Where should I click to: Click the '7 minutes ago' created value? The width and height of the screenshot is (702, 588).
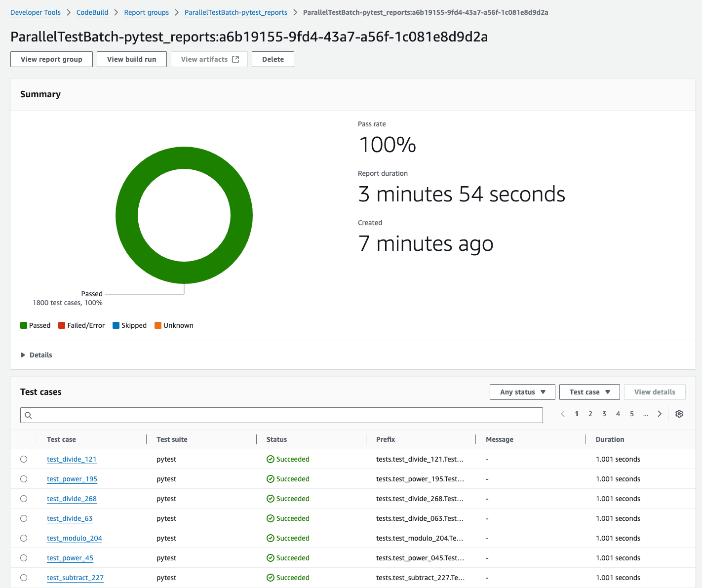426,243
